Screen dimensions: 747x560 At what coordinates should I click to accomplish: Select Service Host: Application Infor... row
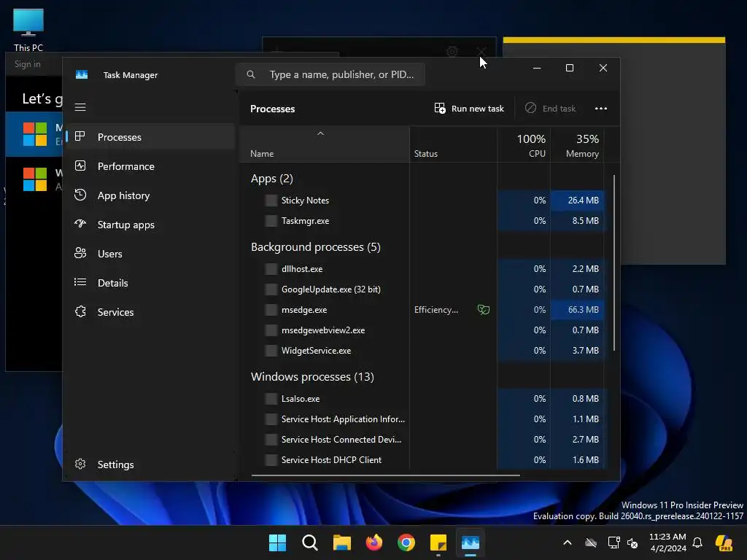(x=422, y=419)
